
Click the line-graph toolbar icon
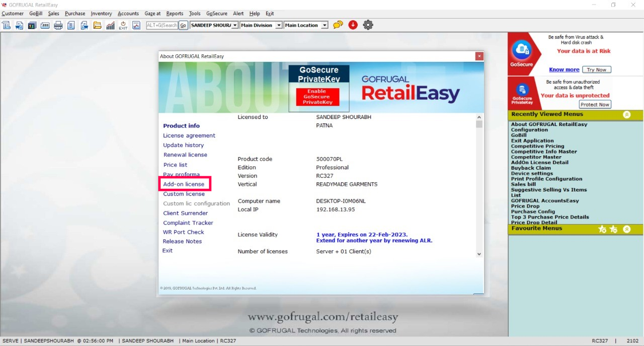click(x=136, y=25)
